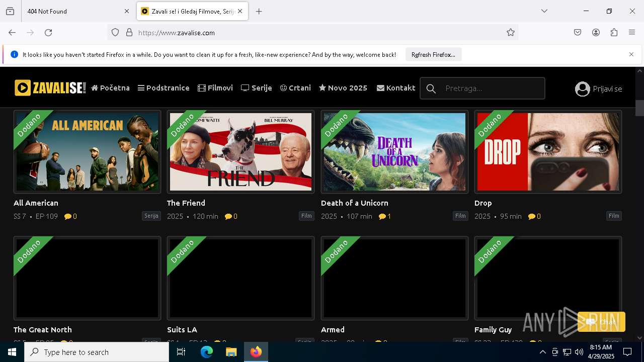Dismiss the Firefox refresh notification
The height and width of the screenshot is (362, 644).
point(631,54)
